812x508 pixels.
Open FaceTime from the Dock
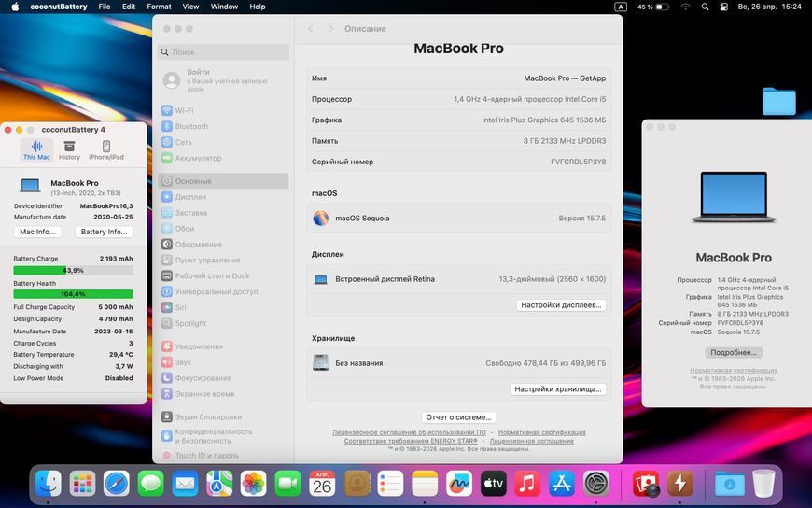(x=287, y=484)
